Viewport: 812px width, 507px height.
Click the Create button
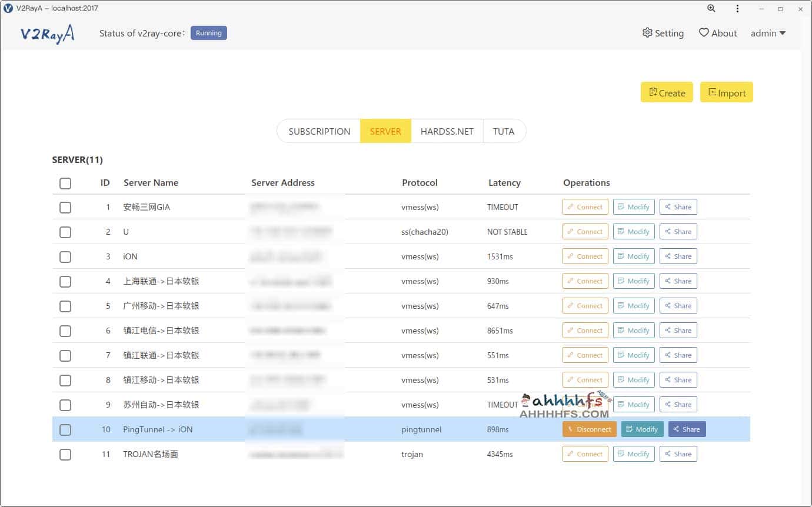click(x=667, y=92)
